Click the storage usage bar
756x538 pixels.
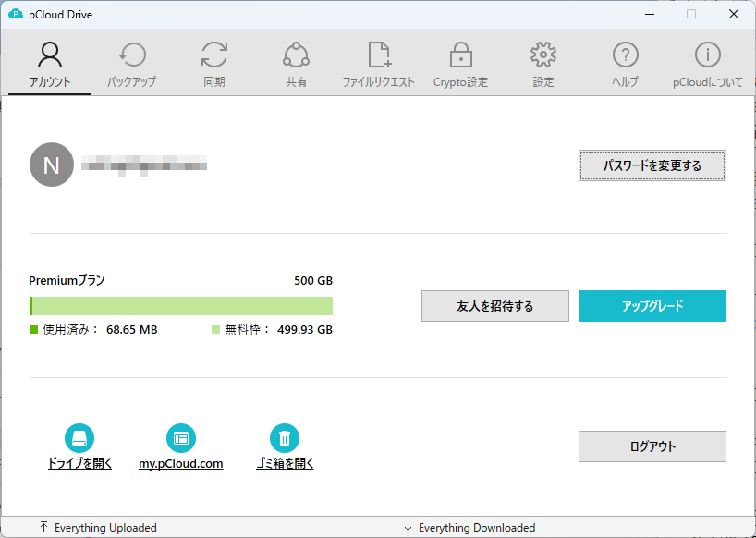coord(181,306)
